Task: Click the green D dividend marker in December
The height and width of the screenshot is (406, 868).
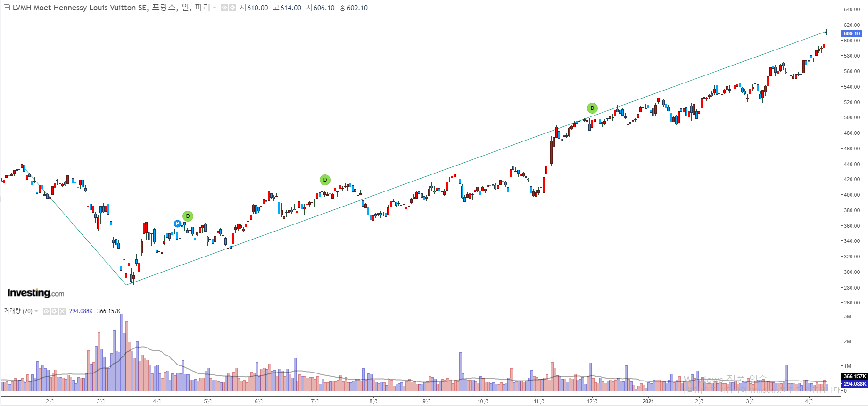Action: tap(592, 108)
